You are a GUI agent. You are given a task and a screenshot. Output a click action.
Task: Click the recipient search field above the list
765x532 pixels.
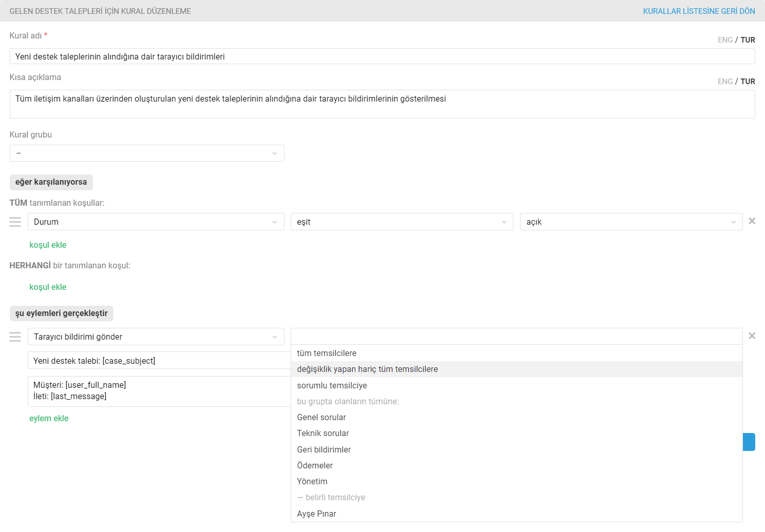coord(517,336)
